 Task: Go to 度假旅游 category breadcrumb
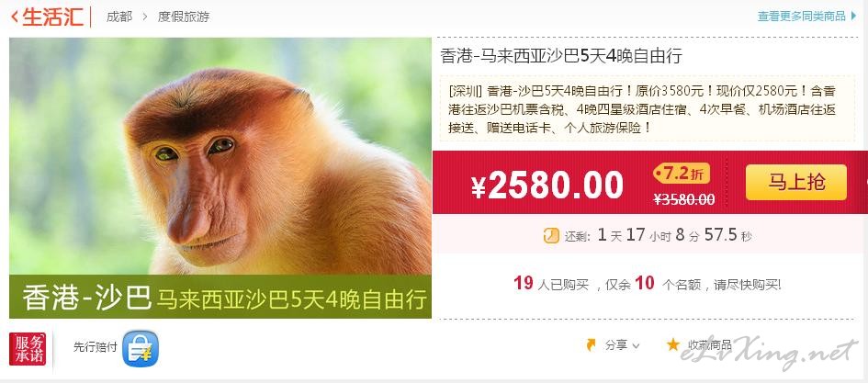[x=184, y=17]
